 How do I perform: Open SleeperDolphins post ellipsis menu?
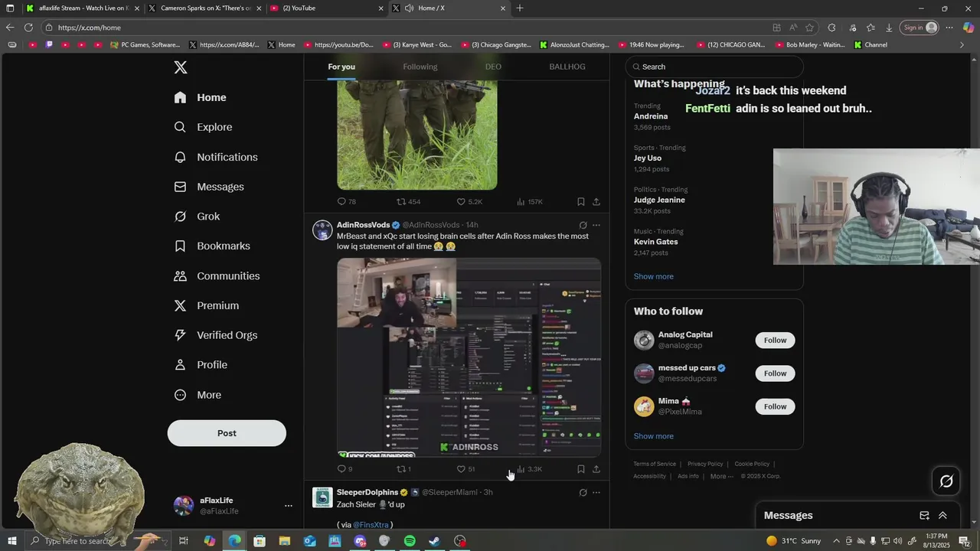tap(596, 493)
